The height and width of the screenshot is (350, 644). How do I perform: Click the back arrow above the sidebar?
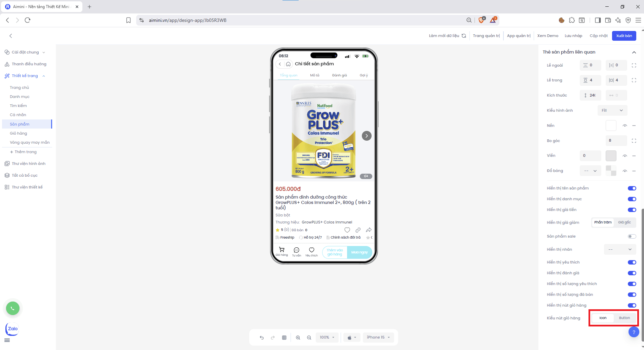click(11, 36)
